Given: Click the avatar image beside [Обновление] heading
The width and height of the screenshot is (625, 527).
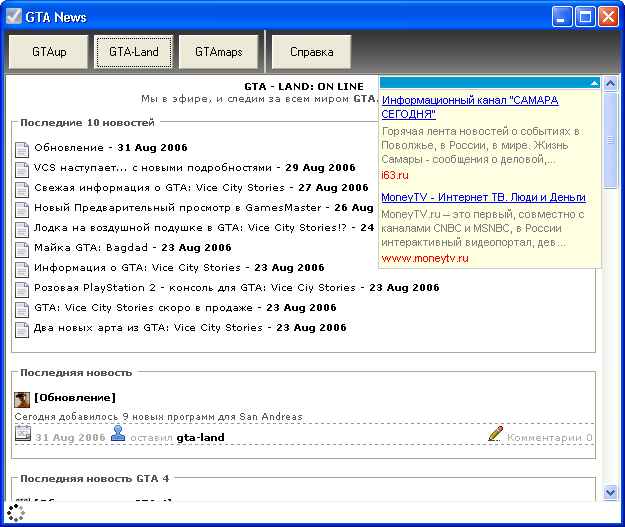Looking at the screenshot, I should [x=22, y=398].
